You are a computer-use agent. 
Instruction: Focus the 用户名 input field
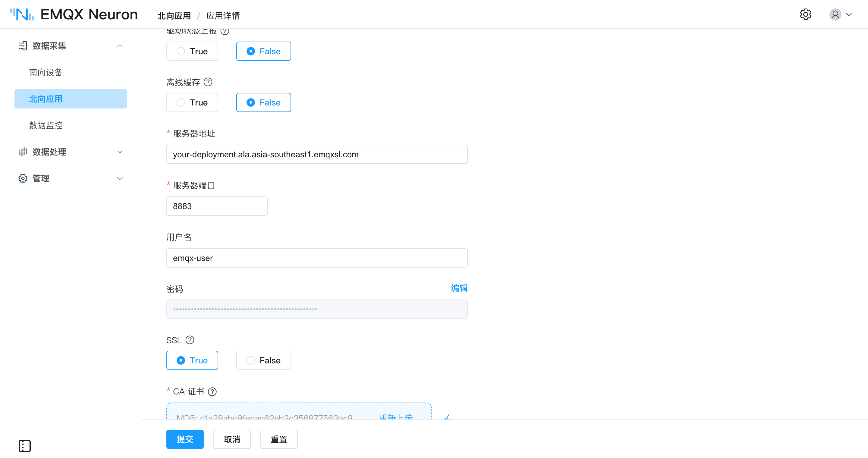[x=317, y=258]
